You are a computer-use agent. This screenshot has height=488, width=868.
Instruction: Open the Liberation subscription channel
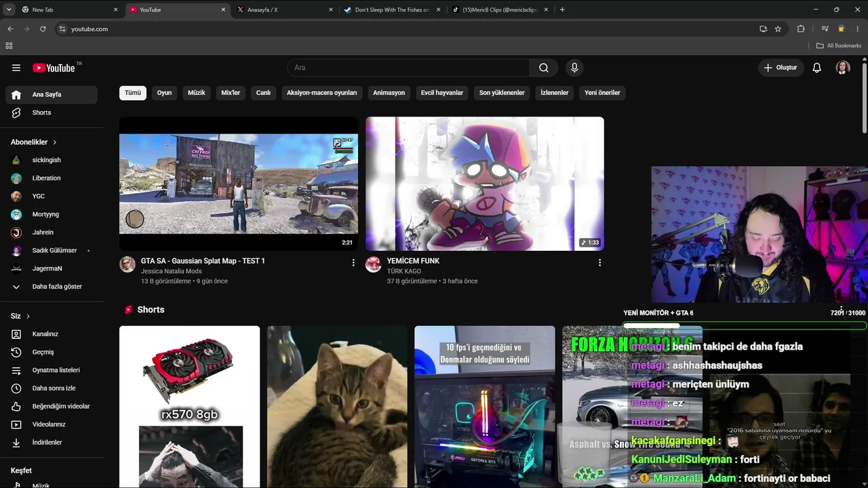coord(51,178)
